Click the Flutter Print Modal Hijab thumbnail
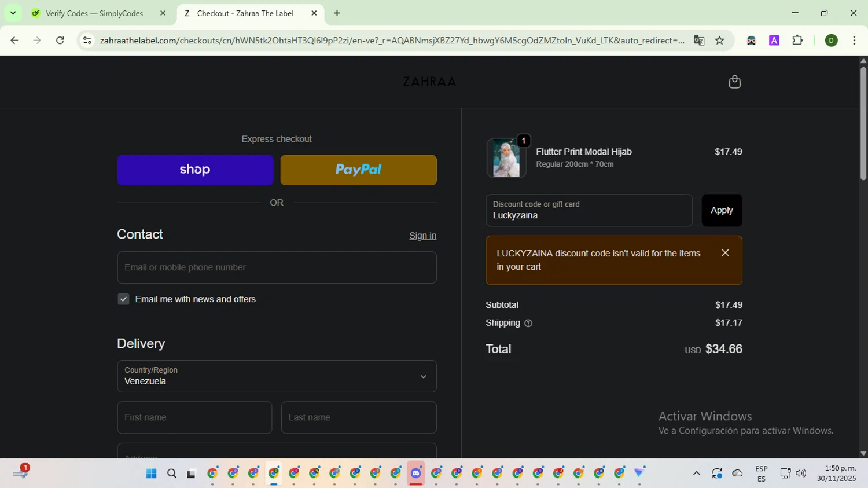Screen dimensions: 868x488 click(x=506, y=157)
